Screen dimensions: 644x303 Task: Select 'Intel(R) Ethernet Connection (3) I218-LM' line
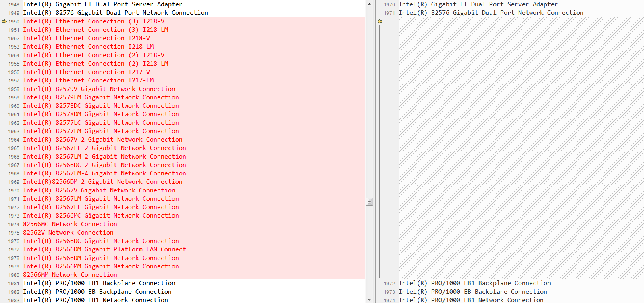point(96,30)
